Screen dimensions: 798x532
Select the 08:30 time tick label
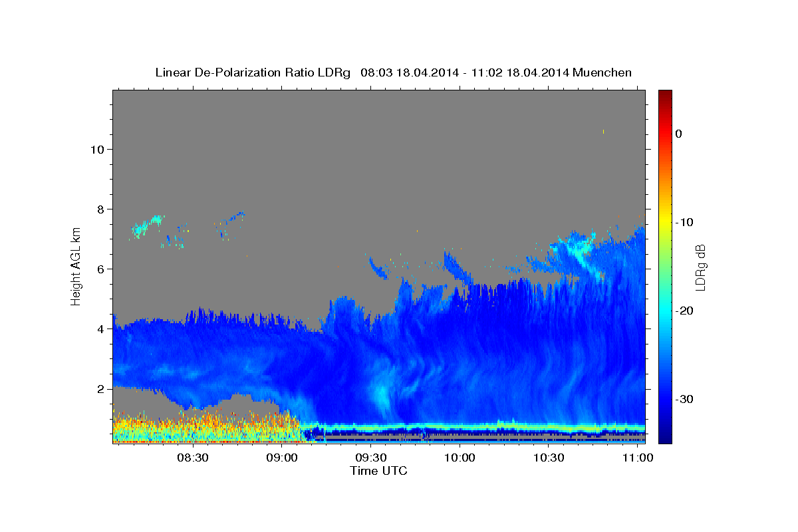[193, 458]
